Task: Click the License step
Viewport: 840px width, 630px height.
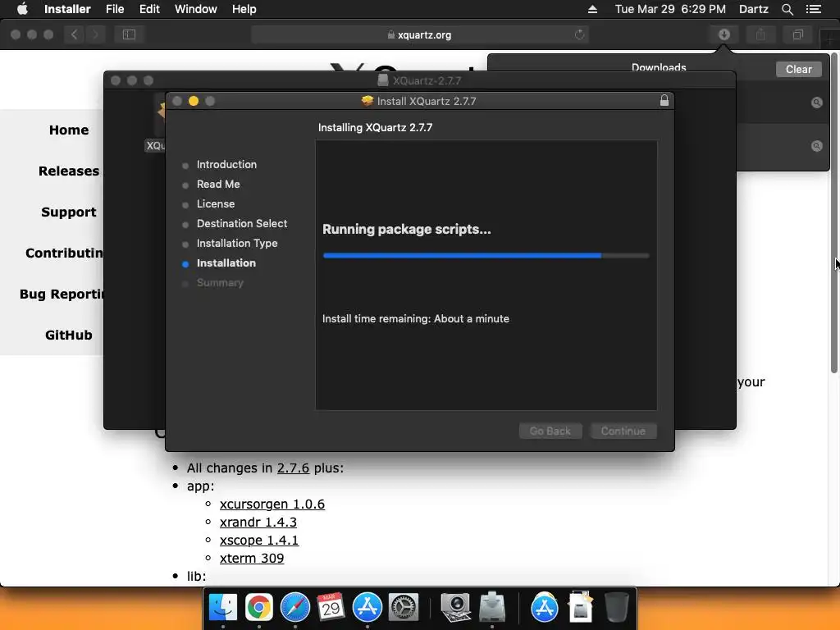Action: [x=216, y=204]
